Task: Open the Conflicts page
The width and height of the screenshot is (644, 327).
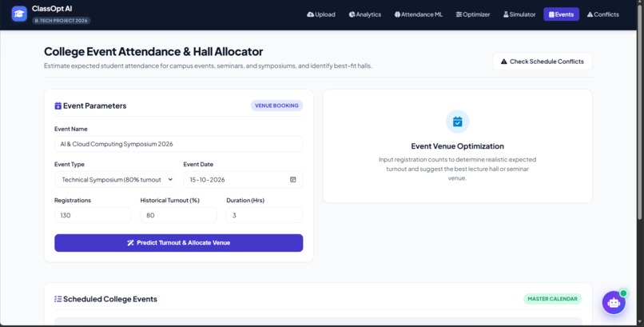Action: click(603, 14)
